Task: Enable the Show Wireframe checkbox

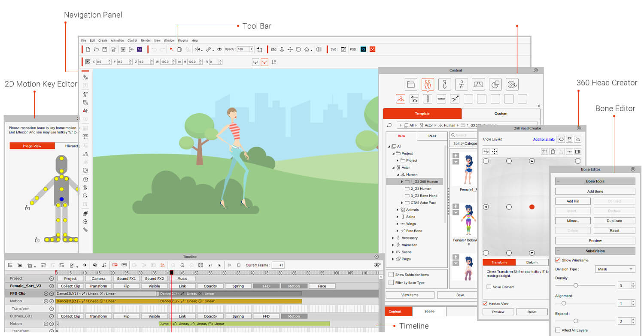Action: pyautogui.click(x=558, y=260)
